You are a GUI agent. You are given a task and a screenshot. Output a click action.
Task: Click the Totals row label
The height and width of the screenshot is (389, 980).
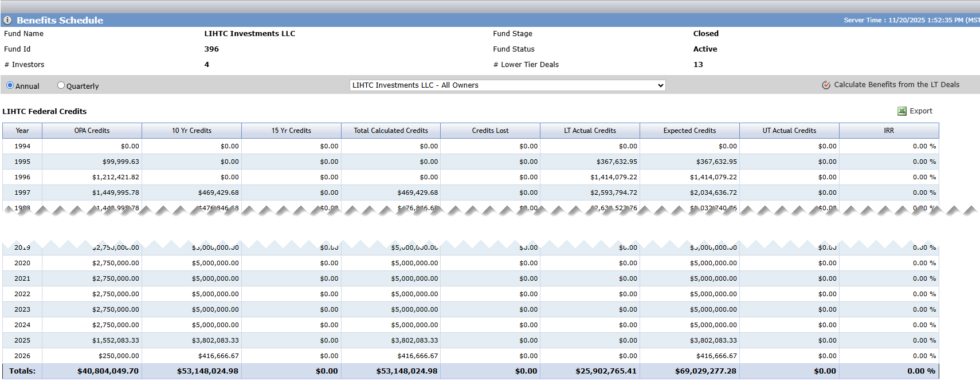[22, 371]
